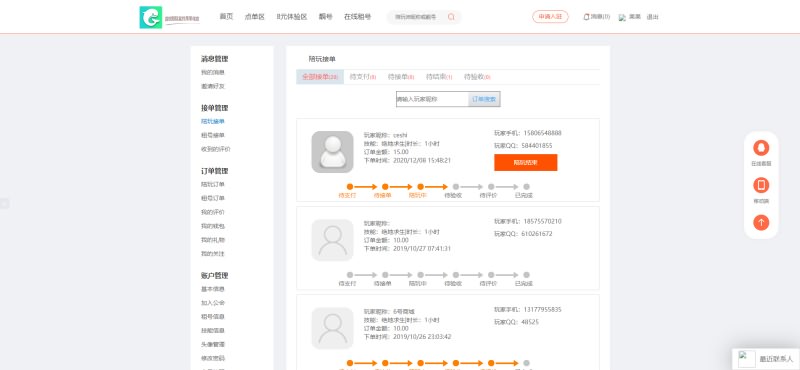Click the 退出 logout link
The width and height of the screenshot is (800, 370).
pyautogui.click(x=653, y=17)
